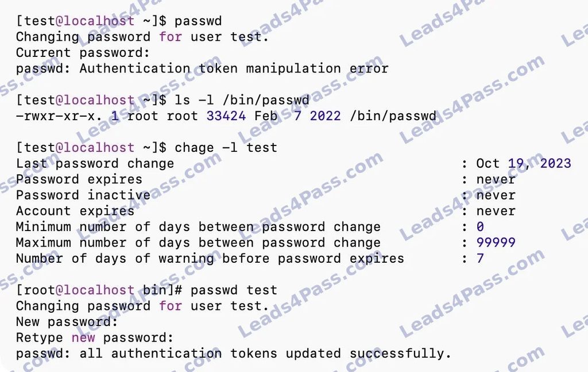
Task: Click the New password: prompt
Action: 67,322
